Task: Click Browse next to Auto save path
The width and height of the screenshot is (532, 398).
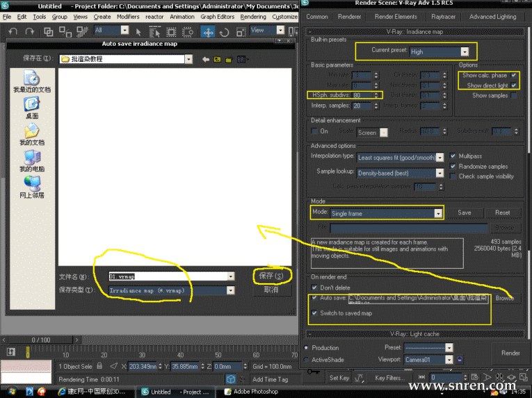Action: pyautogui.click(x=504, y=298)
